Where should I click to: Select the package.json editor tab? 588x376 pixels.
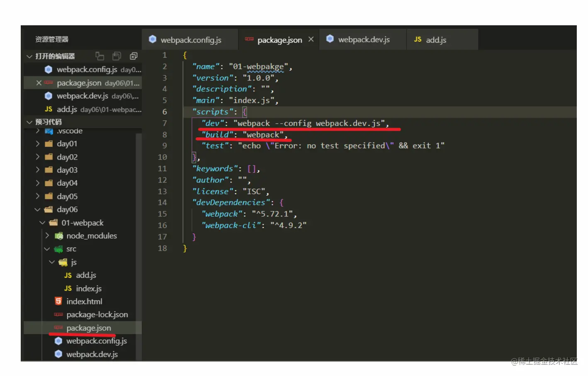click(x=279, y=40)
